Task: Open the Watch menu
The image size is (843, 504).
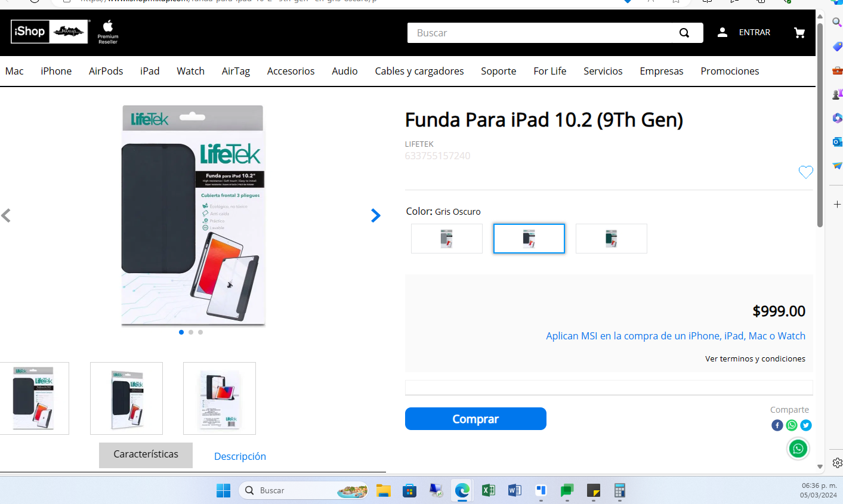Action: click(x=190, y=71)
